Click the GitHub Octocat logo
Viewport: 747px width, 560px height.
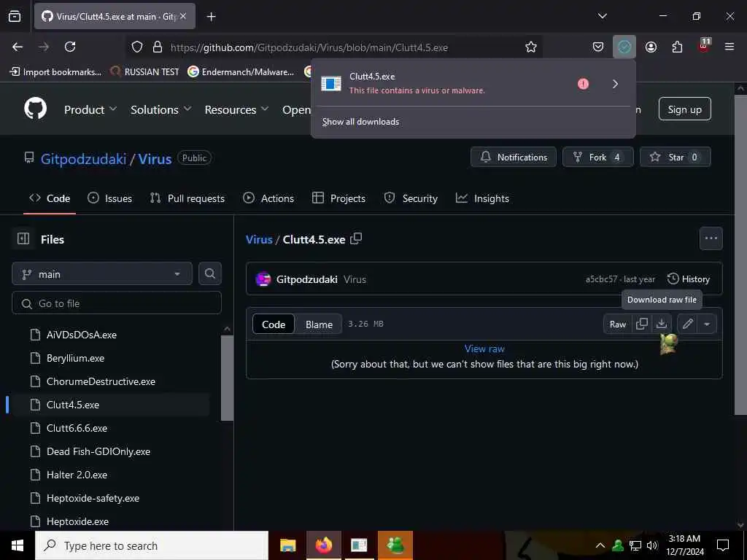pyautogui.click(x=35, y=109)
